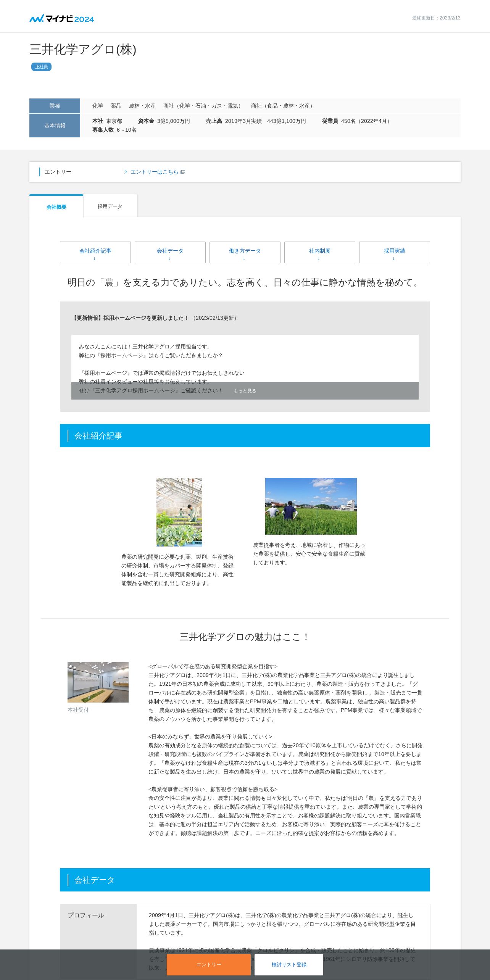
Task: Open the エントリーはこちら link
Action: pos(155,172)
